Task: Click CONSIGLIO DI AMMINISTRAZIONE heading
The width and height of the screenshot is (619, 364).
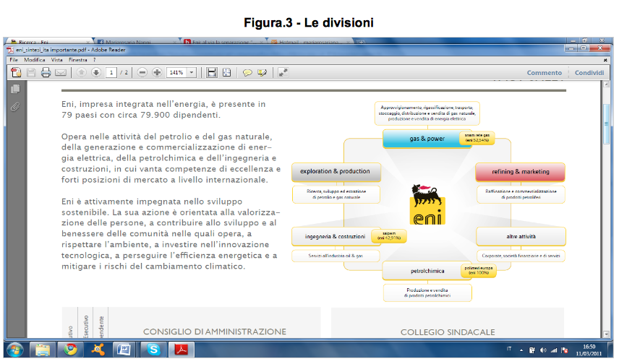Action: pyautogui.click(x=214, y=332)
